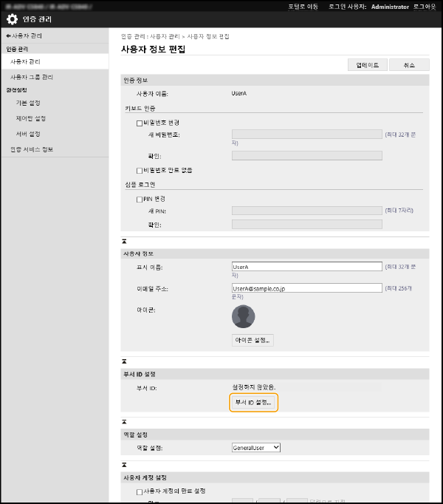
Task: Enable the 비밀번호 변경 checkbox
Action: (139, 123)
